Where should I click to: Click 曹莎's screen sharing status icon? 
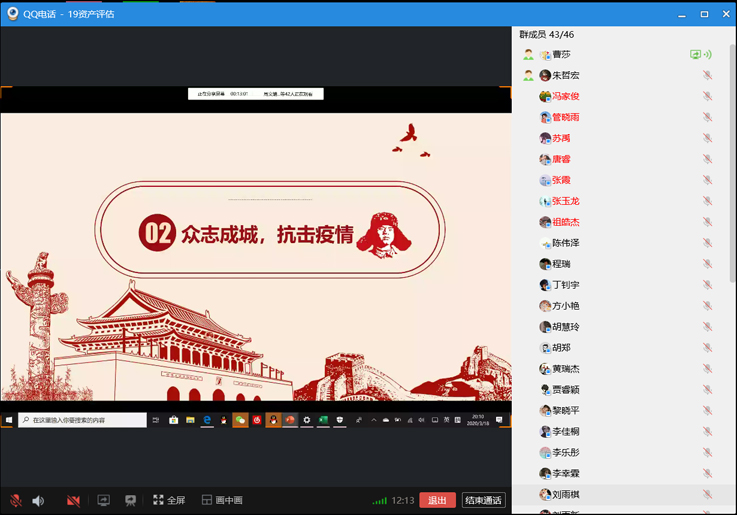pos(700,55)
